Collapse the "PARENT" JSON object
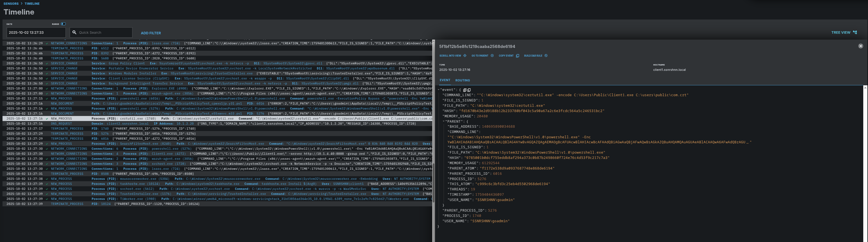Screen dimensions: 868x242 click(443, 121)
